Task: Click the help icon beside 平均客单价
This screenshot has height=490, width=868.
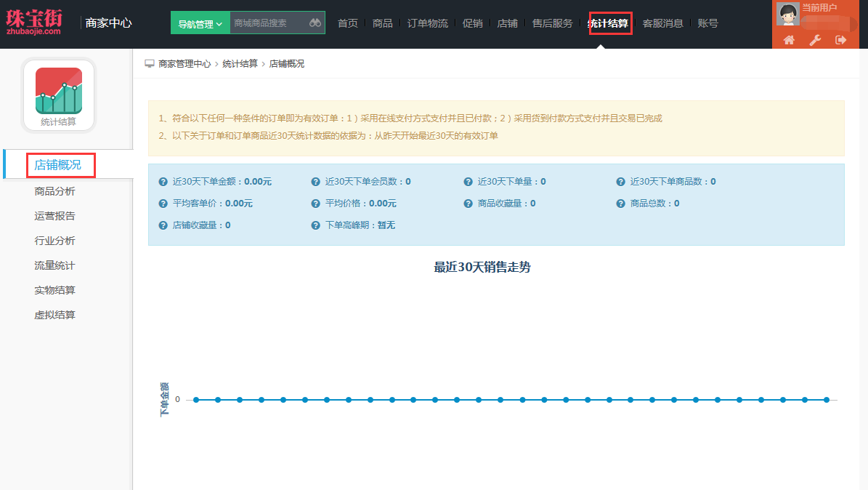Action: [163, 204]
